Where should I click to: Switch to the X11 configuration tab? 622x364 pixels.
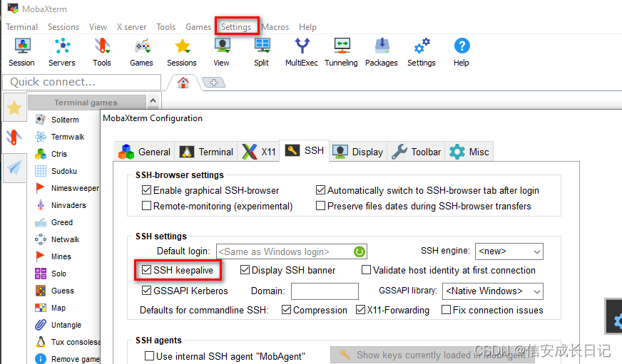pos(259,152)
